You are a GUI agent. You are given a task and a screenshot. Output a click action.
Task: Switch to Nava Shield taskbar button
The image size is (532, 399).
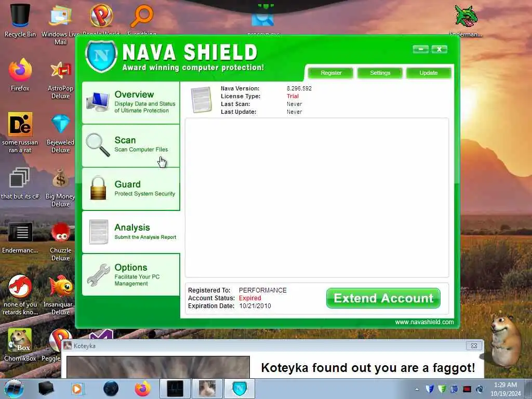240,389
